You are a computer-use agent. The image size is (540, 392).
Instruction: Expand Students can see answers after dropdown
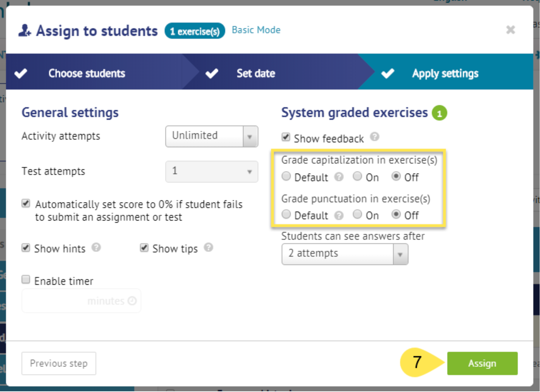click(345, 254)
